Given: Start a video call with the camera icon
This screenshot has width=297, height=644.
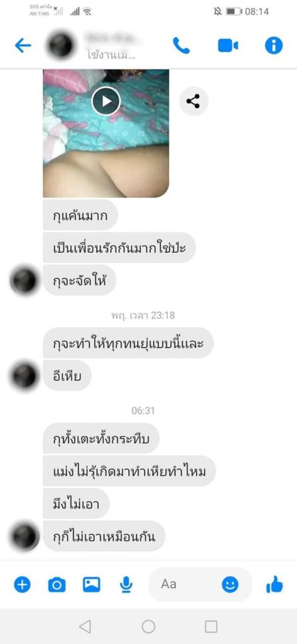Looking at the screenshot, I should point(228,45).
